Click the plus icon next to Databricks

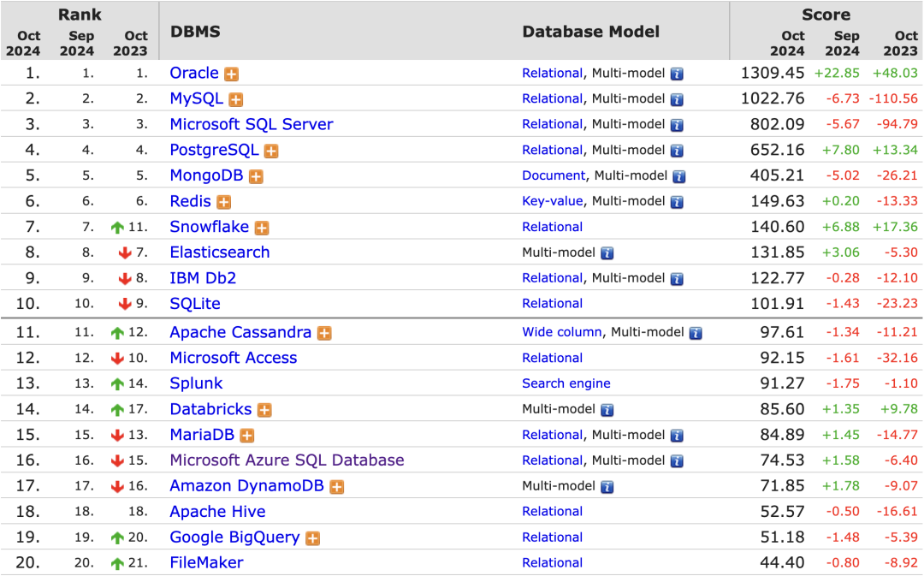coord(264,410)
